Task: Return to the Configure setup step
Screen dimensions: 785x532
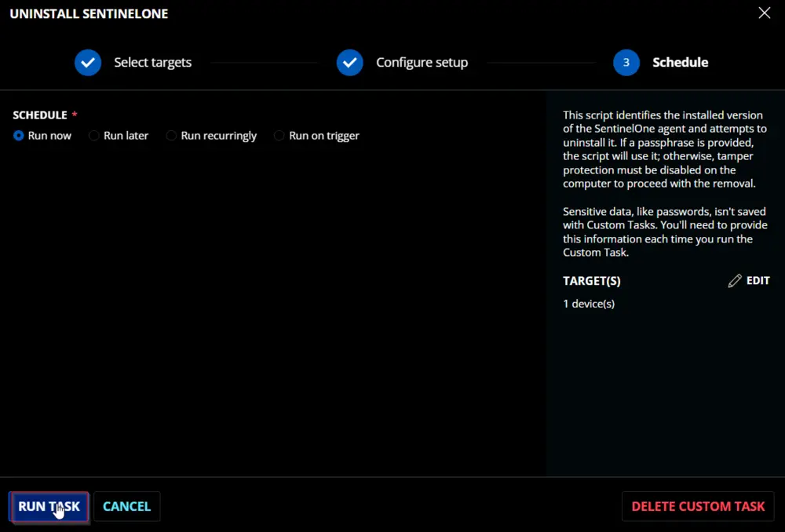Action: tap(422, 63)
